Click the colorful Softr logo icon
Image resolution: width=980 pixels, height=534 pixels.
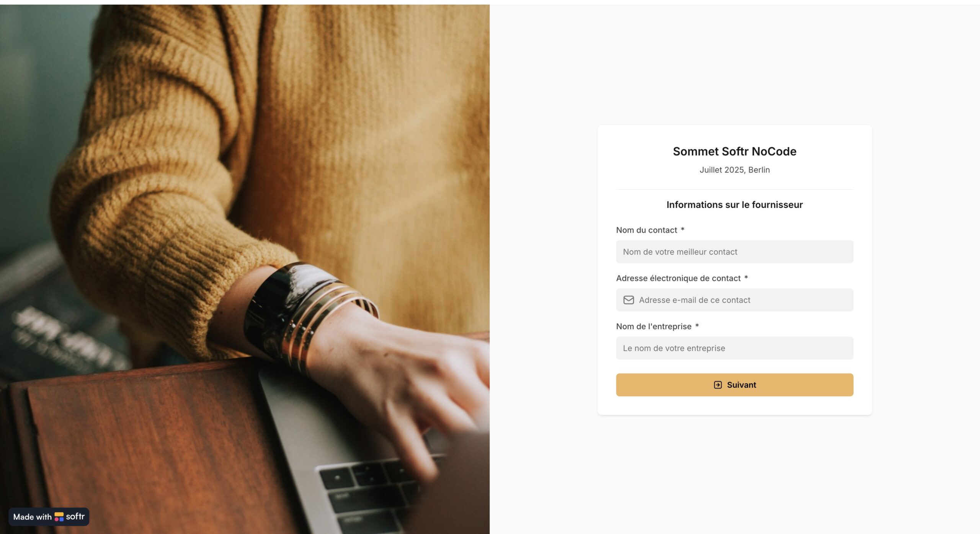pyautogui.click(x=59, y=517)
